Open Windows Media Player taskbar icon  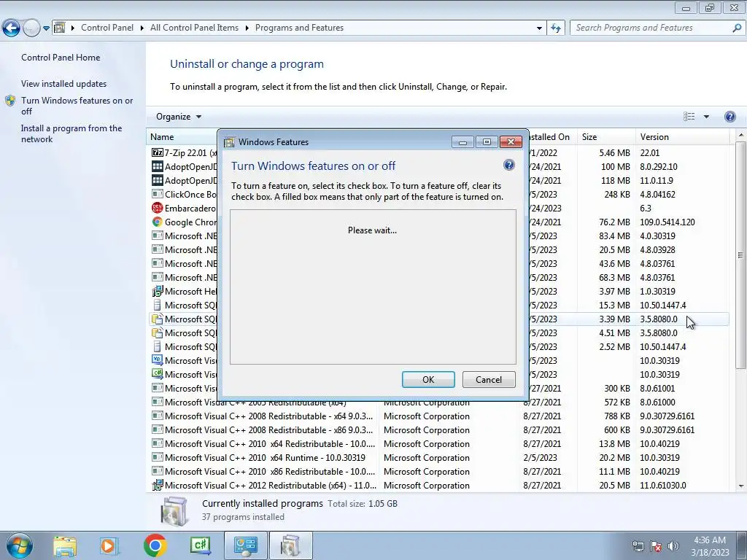[x=109, y=546]
